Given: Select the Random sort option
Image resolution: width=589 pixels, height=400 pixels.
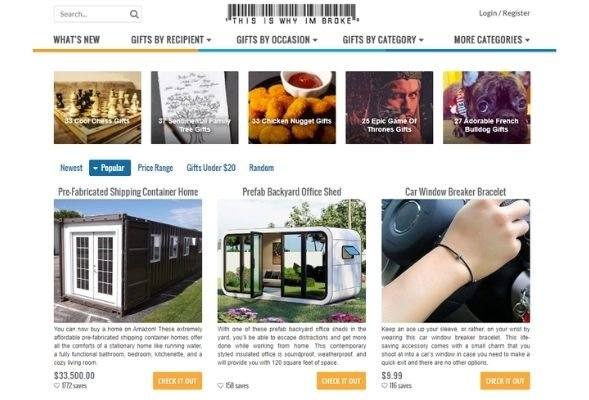Looking at the screenshot, I should [x=261, y=168].
